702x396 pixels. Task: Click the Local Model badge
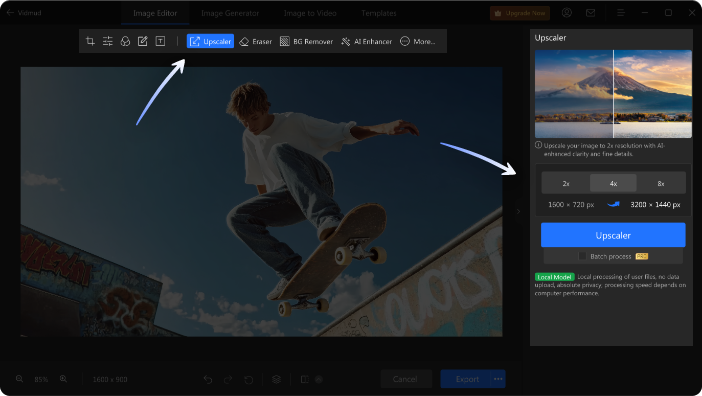(554, 277)
